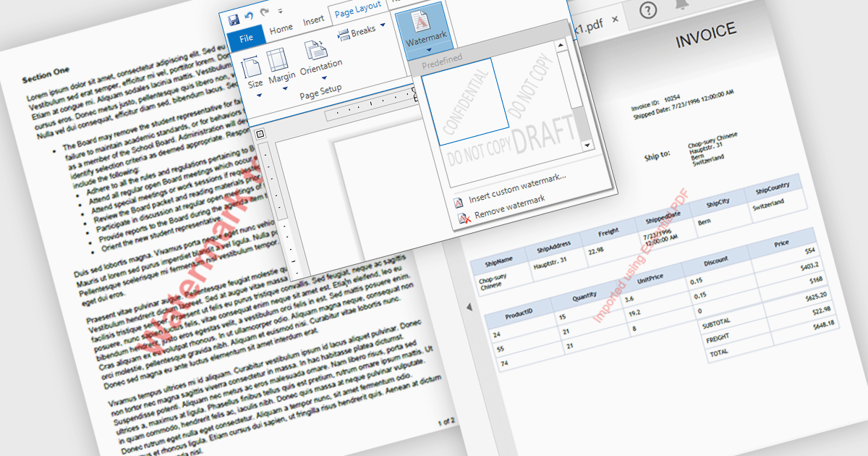Image resolution: width=868 pixels, height=456 pixels.
Task: Click the Quantity column header
Action: (585, 296)
